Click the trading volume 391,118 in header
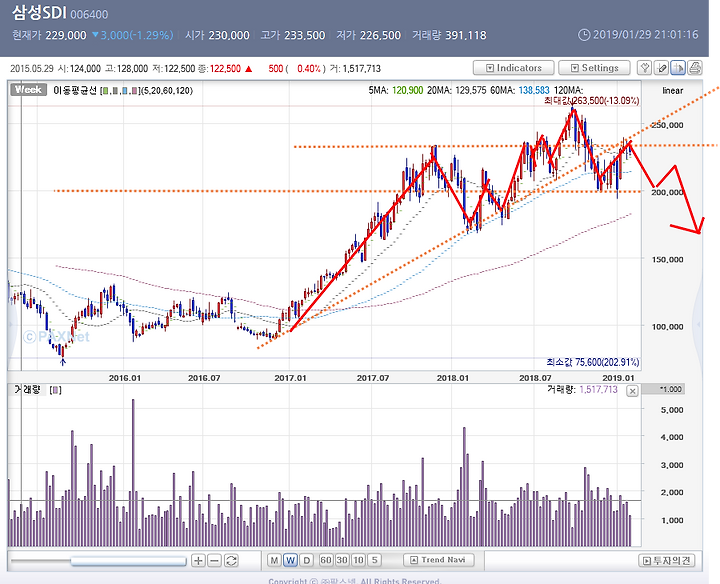The width and height of the screenshot is (720, 584). [466, 35]
